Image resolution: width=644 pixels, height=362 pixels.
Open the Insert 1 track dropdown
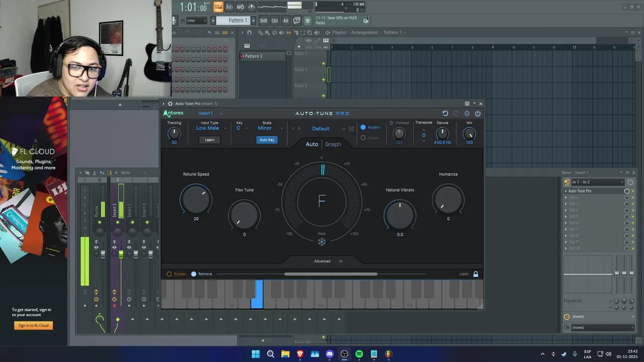tap(210, 114)
